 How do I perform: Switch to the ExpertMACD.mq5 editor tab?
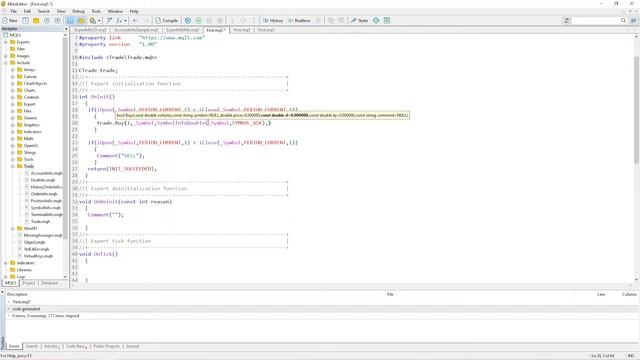(x=90, y=30)
